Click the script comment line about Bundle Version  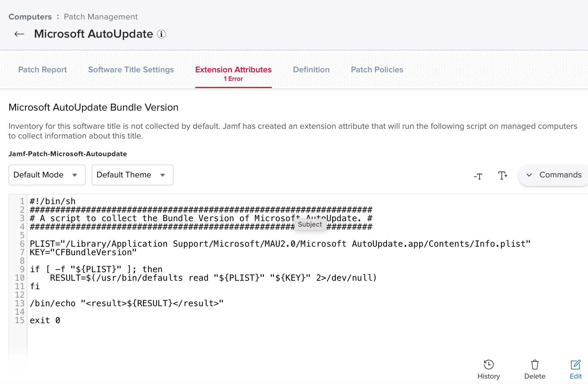(x=201, y=218)
